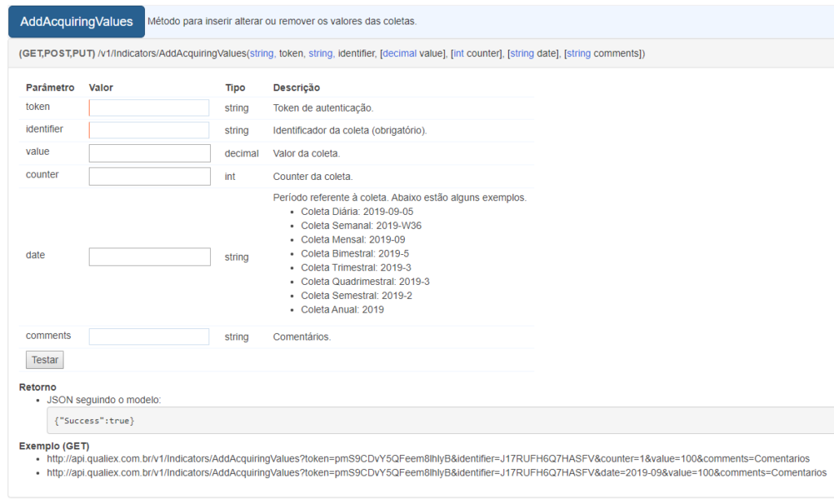The image size is (834, 504).
Task: Click 'Período referente à coleta' description line
Action: [x=400, y=198]
